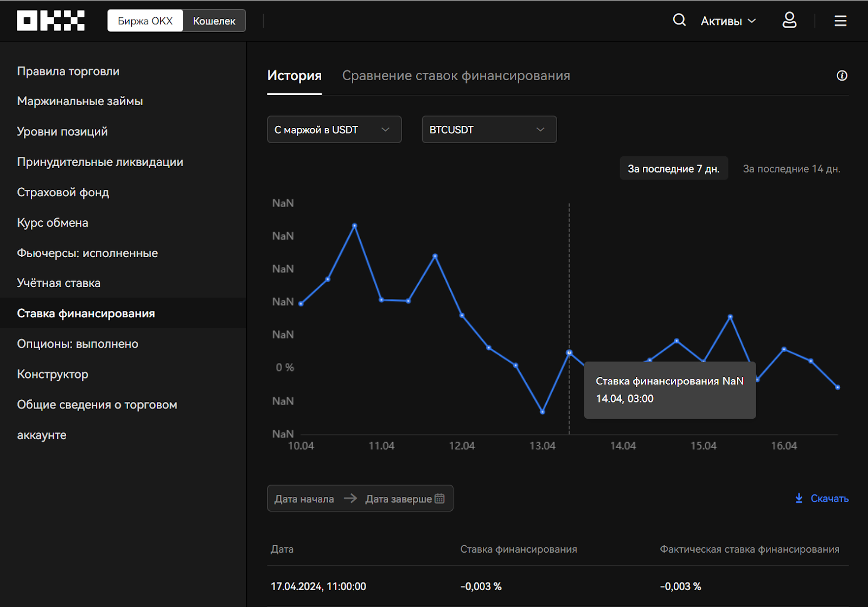Open the История tab
The height and width of the screenshot is (607, 868).
294,76
